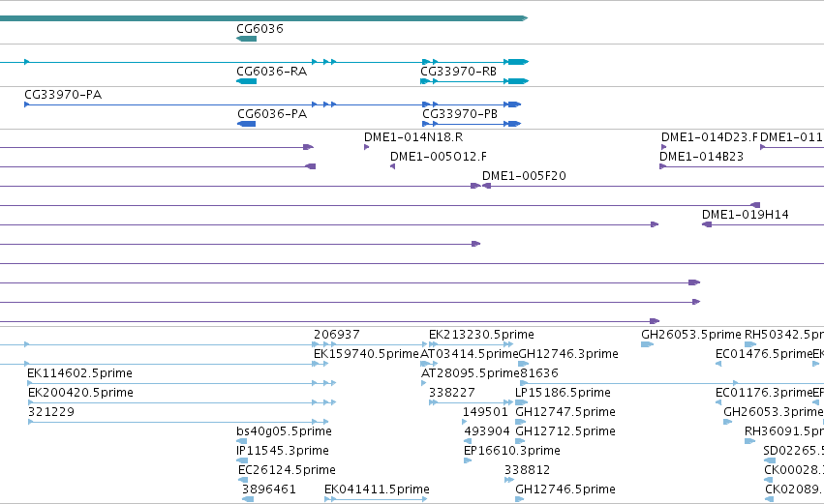Click the CG6036 gene label
The width and height of the screenshot is (824, 504).
[x=259, y=29]
